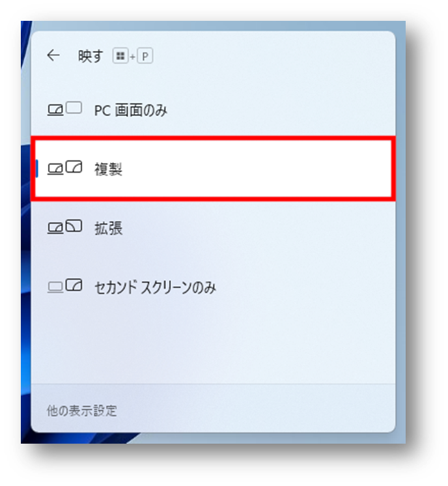Viewport: 448px width, 486px height.
Task: Click the blue selection indicator beside 複製
Action: pyautogui.click(x=37, y=169)
